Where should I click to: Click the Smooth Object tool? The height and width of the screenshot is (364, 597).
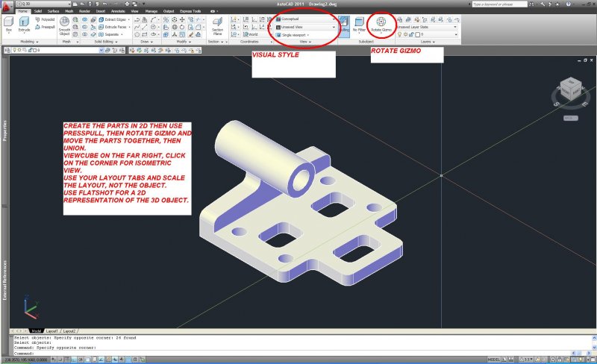click(x=64, y=26)
